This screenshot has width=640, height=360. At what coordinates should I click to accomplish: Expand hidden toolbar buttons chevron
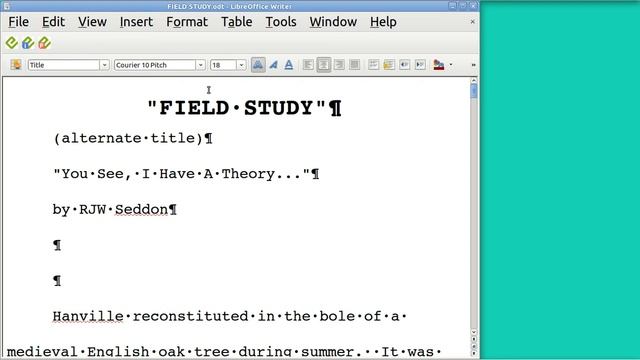pos(473,65)
